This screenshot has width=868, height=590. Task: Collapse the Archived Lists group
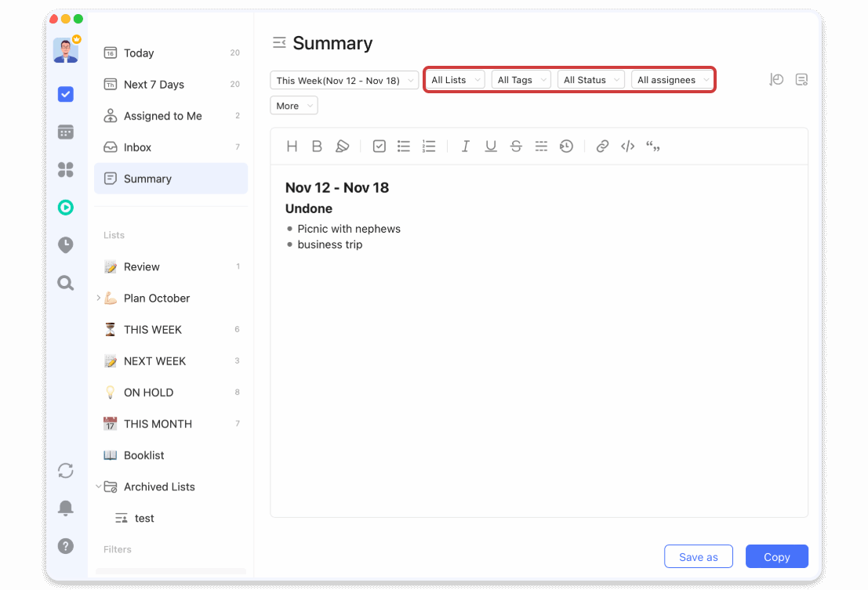tap(99, 487)
